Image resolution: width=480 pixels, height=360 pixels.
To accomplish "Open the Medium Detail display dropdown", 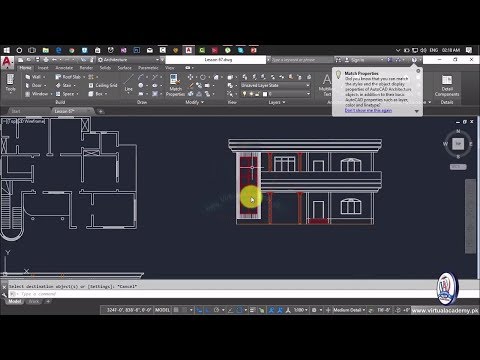I will (349, 310).
